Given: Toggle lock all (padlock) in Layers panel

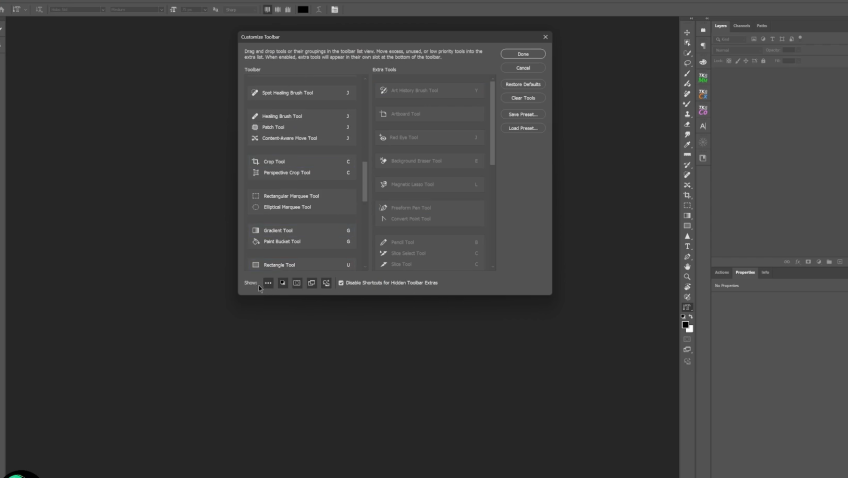Looking at the screenshot, I should [763, 61].
